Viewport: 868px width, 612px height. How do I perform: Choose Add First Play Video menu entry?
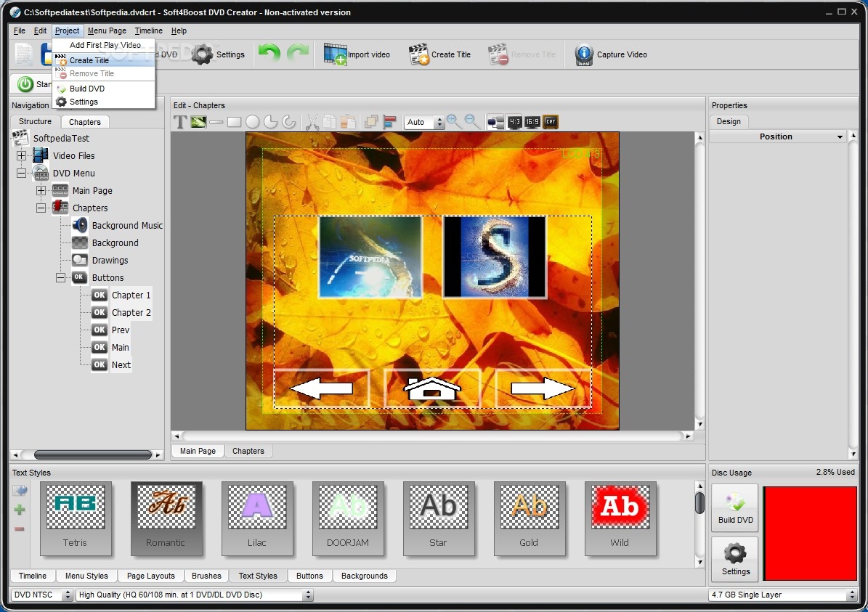tap(104, 45)
